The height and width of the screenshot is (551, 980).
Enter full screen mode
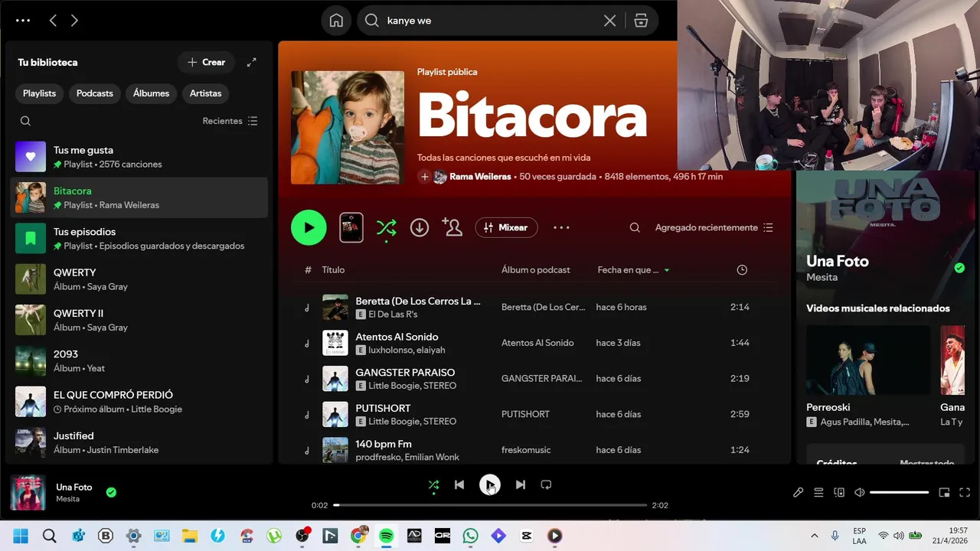coord(965,492)
